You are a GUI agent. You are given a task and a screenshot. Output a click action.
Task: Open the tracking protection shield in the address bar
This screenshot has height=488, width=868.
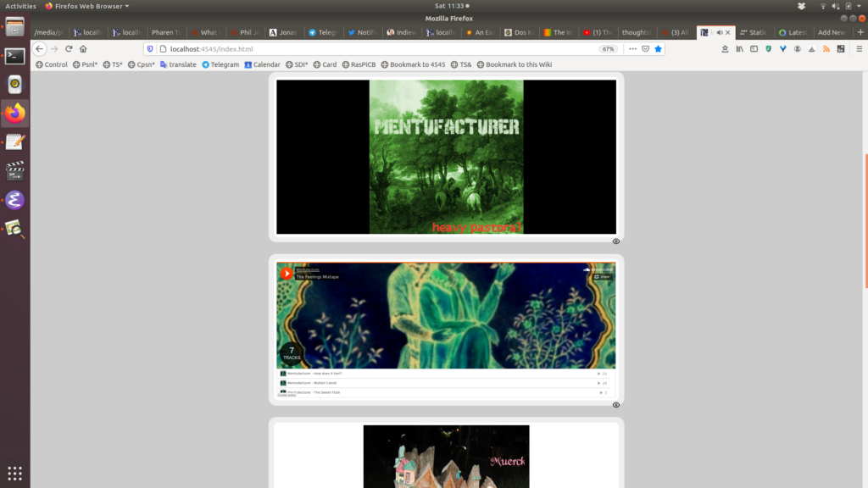coord(150,48)
